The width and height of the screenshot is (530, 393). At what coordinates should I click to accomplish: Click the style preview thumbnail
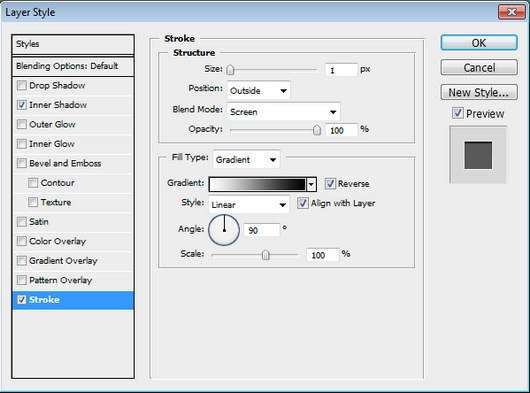coord(478,155)
